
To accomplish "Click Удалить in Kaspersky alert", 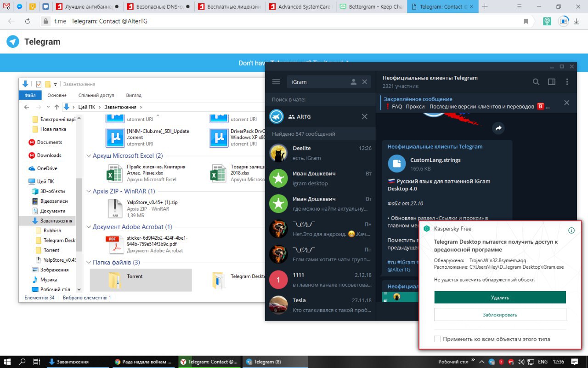I will pos(500,298).
